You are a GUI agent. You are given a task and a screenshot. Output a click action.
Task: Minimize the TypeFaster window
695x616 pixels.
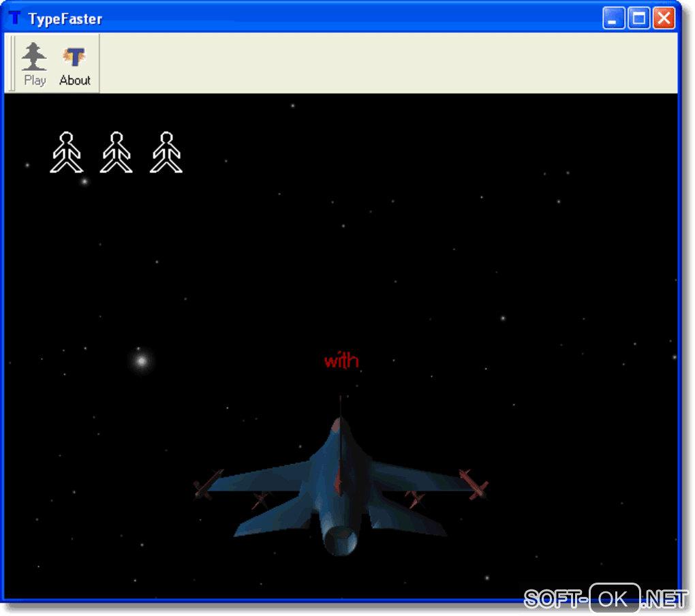tap(613, 18)
